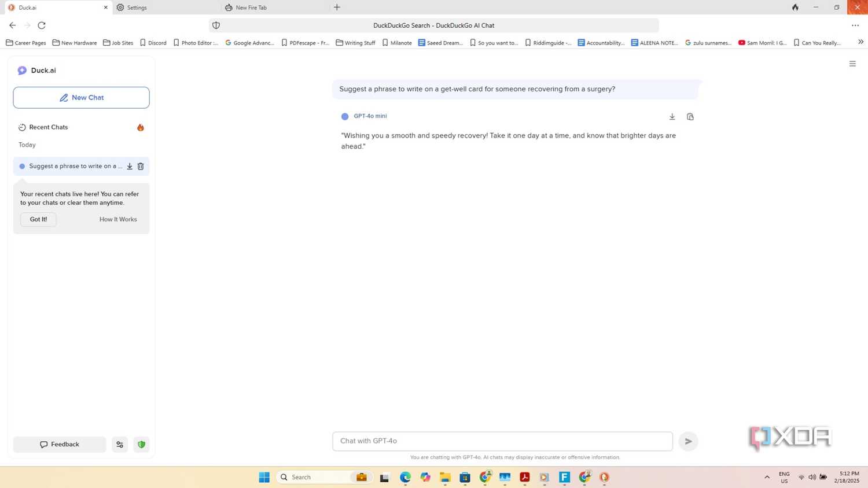Download the 'Suggest a phrase' recent chat

click(x=130, y=167)
